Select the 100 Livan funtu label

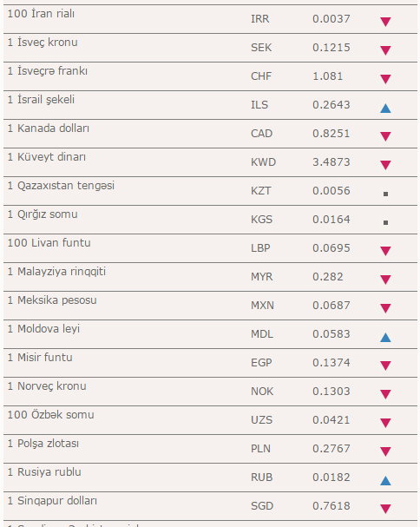pyautogui.click(x=49, y=242)
